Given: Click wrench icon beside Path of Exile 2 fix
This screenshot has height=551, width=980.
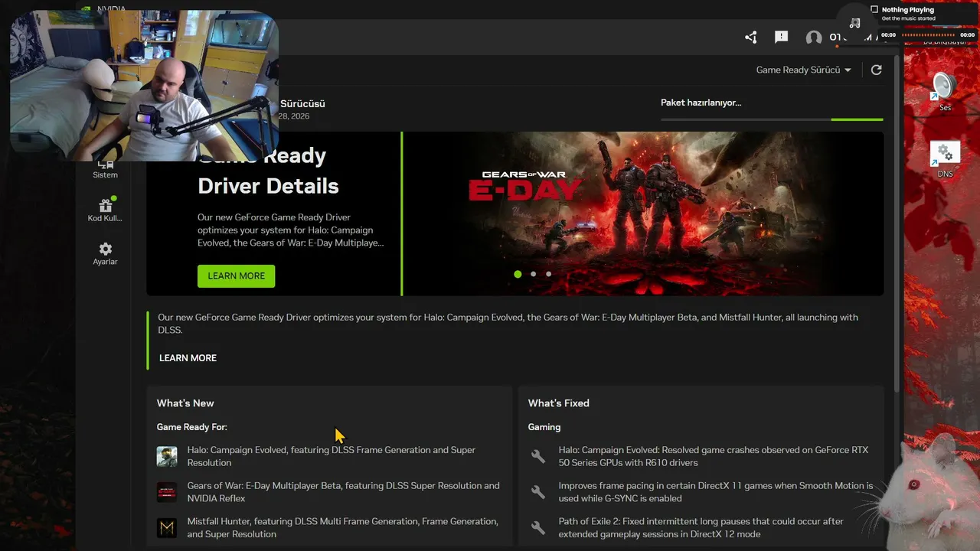Looking at the screenshot, I should [x=538, y=527].
